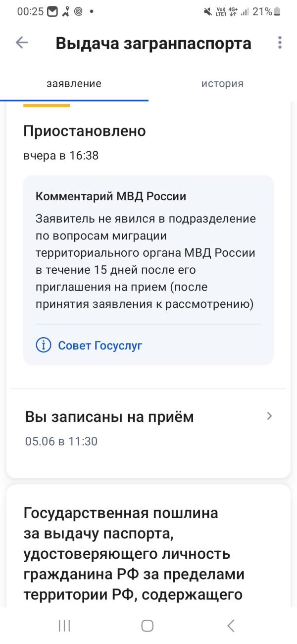Expand appointment details with the chevron arrow

[x=269, y=416]
